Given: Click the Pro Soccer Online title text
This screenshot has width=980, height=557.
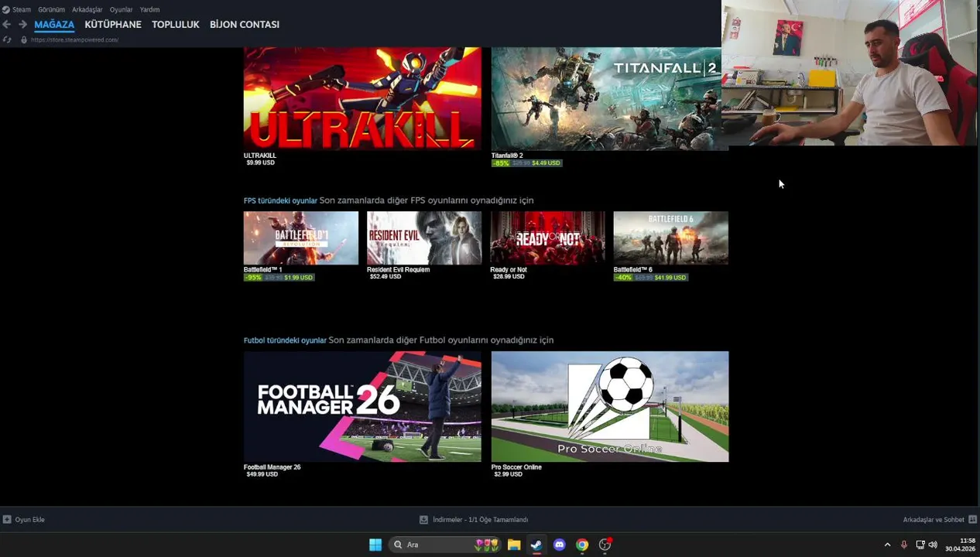Looking at the screenshot, I should click(x=516, y=467).
